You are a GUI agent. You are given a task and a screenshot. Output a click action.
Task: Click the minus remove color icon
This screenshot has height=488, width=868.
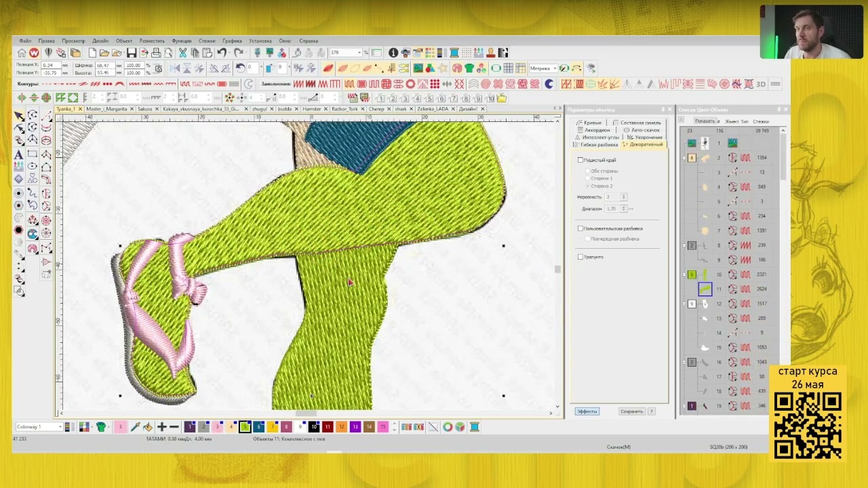pyautogui.click(x=174, y=427)
